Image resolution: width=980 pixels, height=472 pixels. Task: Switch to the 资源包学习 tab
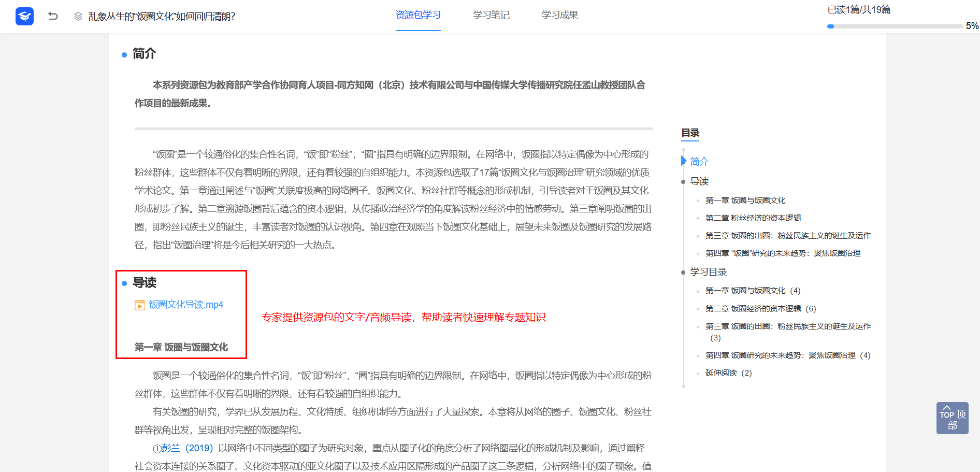coord(418,15)
